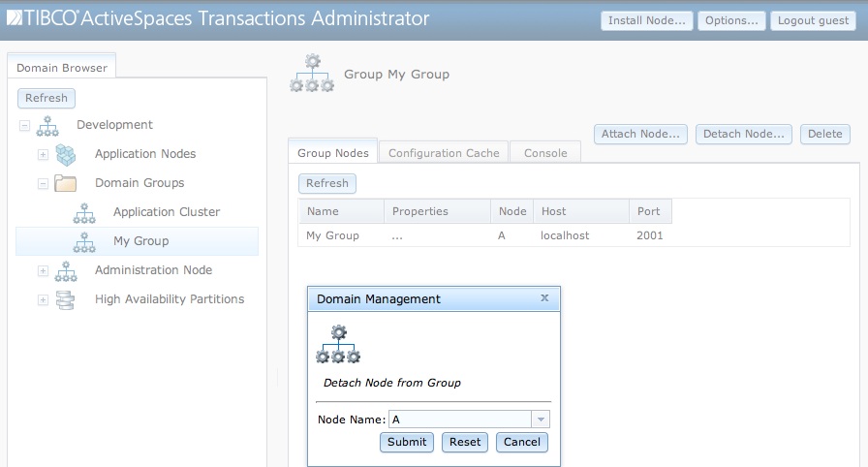
Task: Expand the Application Nodes branch
Action: [43, 154]
